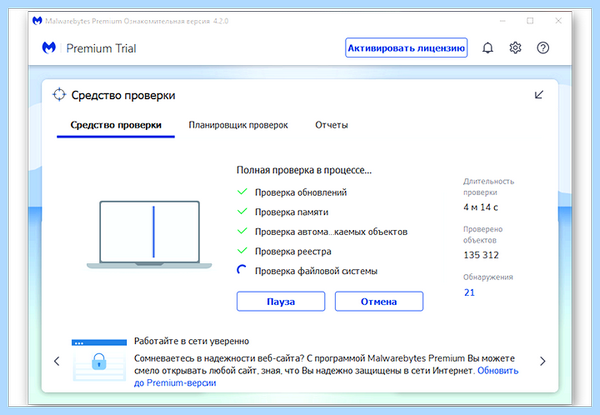Click the scanned objects value 135 312
This screenshot has width=600, height=415.
pos(481,255)
